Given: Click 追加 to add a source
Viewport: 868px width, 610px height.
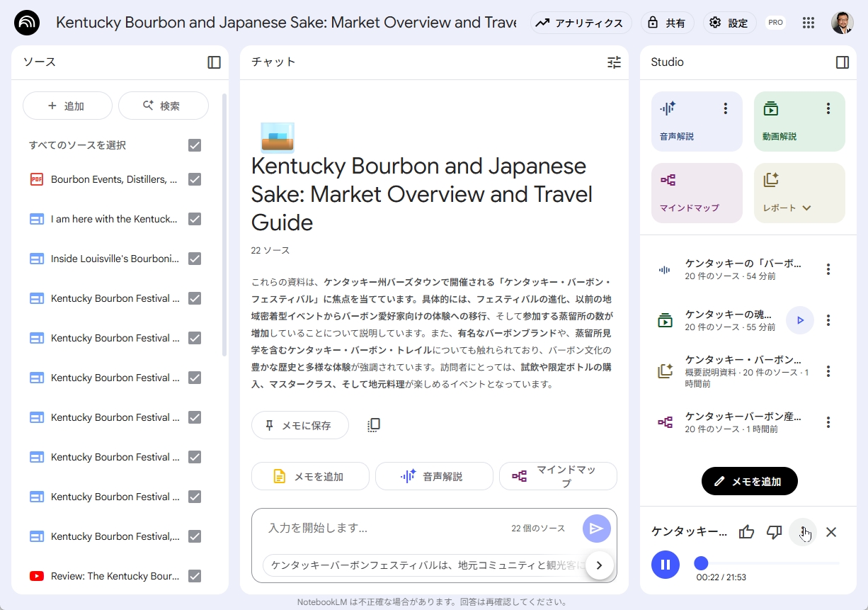Looking at the screenshot, I should coord(67,106).
